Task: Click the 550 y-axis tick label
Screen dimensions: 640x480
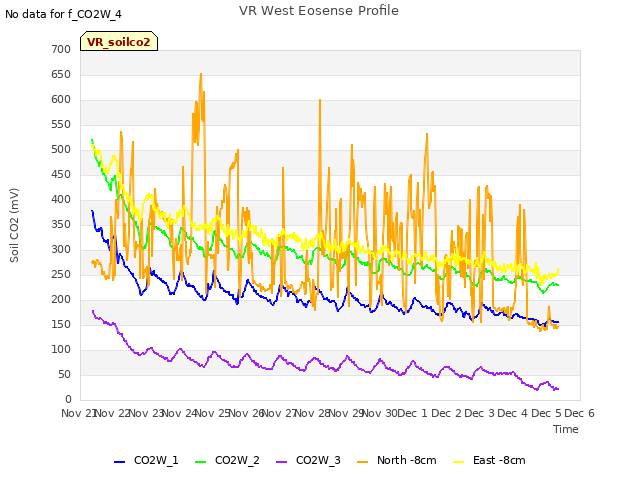Action: (61, 124)
